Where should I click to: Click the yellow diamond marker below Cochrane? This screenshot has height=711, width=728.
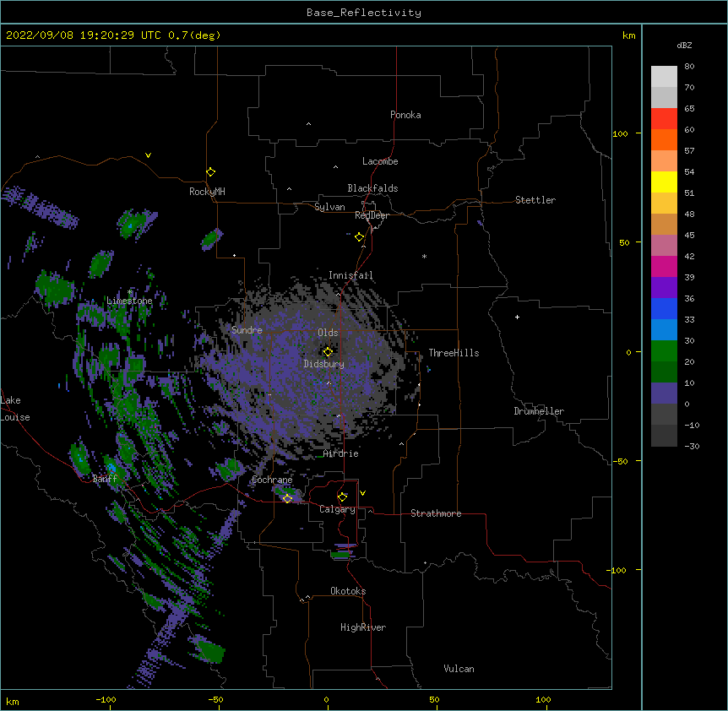click(287, 499)
